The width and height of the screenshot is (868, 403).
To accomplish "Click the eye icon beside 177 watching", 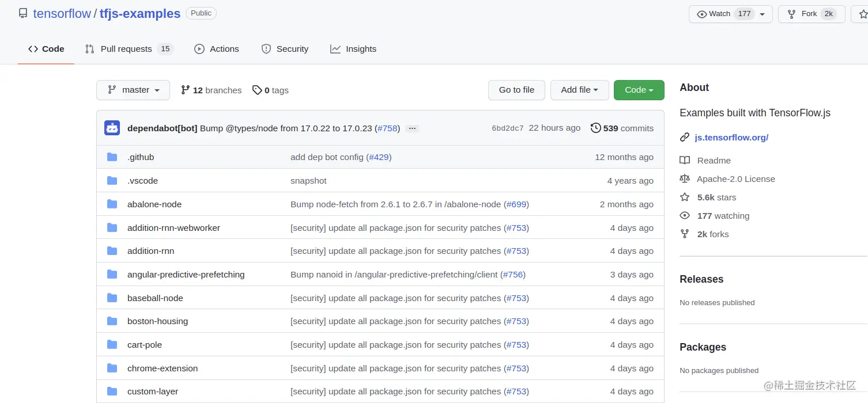I will tap(685, 216).
